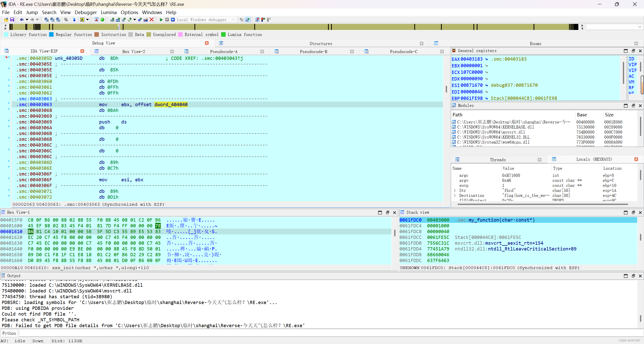This screenshot has width=644, height=344.
Task: Toggle the highlighted source-level debugging C icon
Action: tap(248, 20)
